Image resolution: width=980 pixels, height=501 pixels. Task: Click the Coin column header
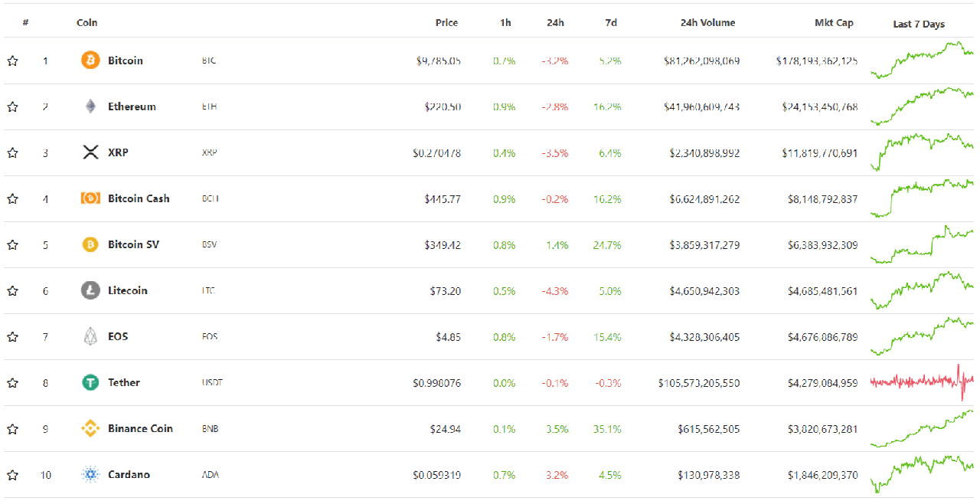point(87,22)
